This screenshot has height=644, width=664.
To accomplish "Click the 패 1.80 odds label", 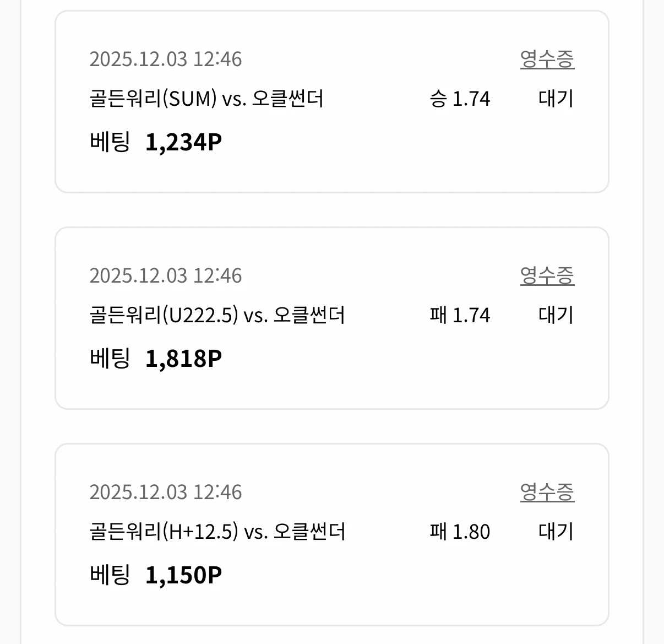I will tap(459, 531).
